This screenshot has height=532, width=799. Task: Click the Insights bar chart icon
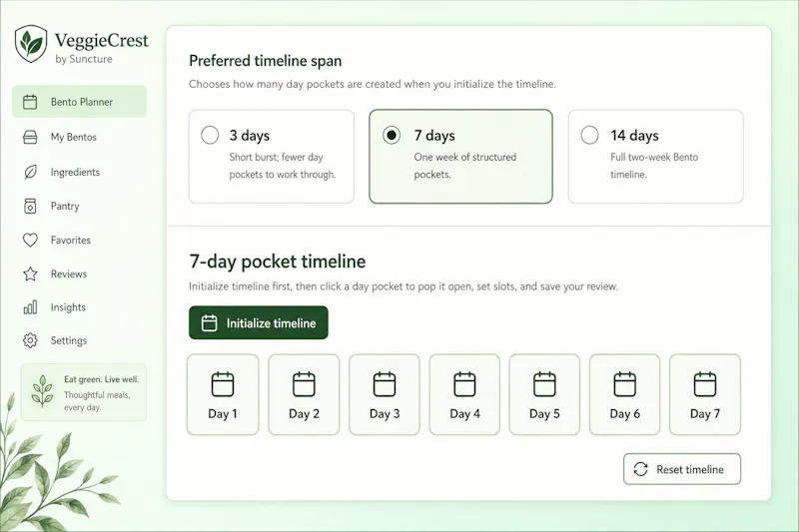pyautogui.click(x=30, y=307)
